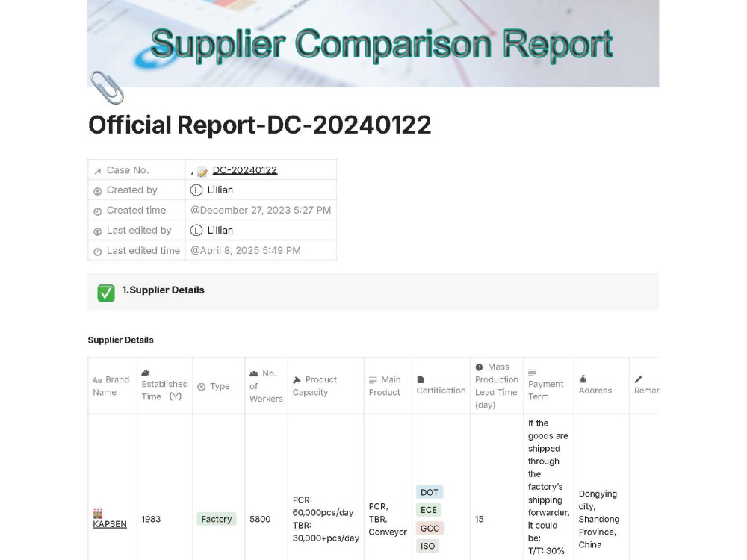747x560 pixels.
Task: Click the clock icon beside Last edited time
Action: 98,252
